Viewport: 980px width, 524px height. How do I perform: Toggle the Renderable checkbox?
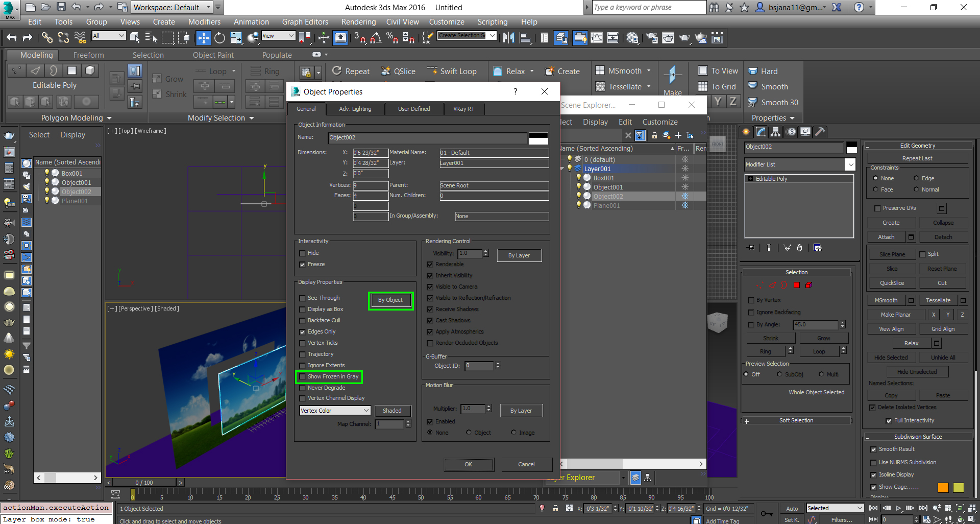pyautogui.click(x=430, y=265)
